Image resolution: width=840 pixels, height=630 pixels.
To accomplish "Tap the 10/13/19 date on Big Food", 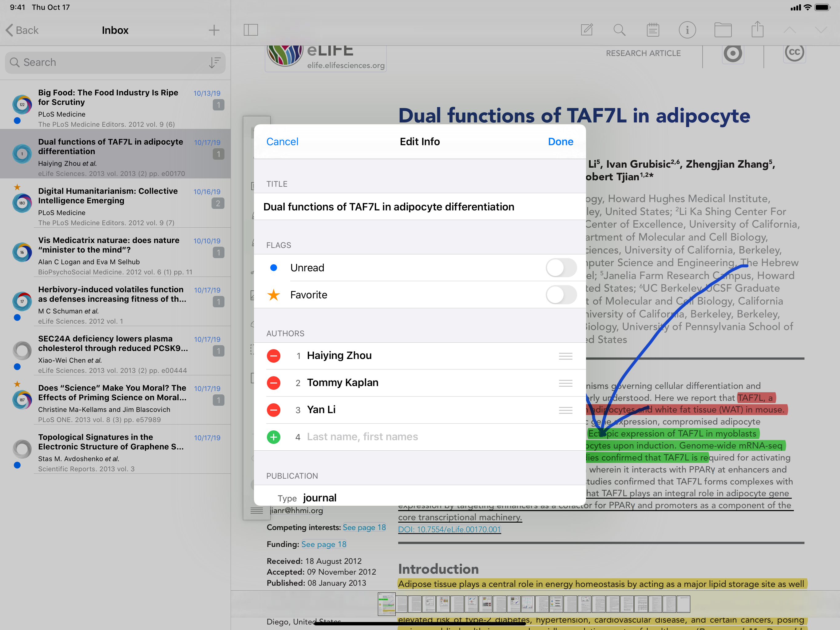I will tap(207, 93).
